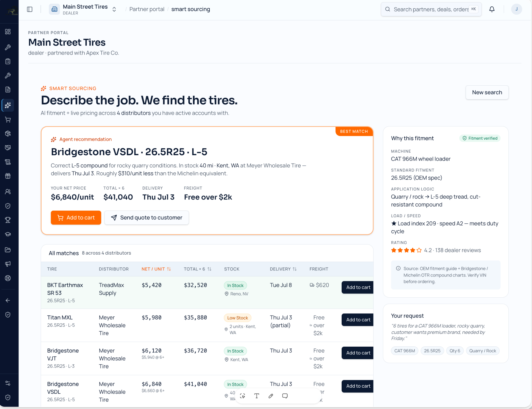Open the J user avatar menu
Screen dimensions: 532x409
click(516, 9)
